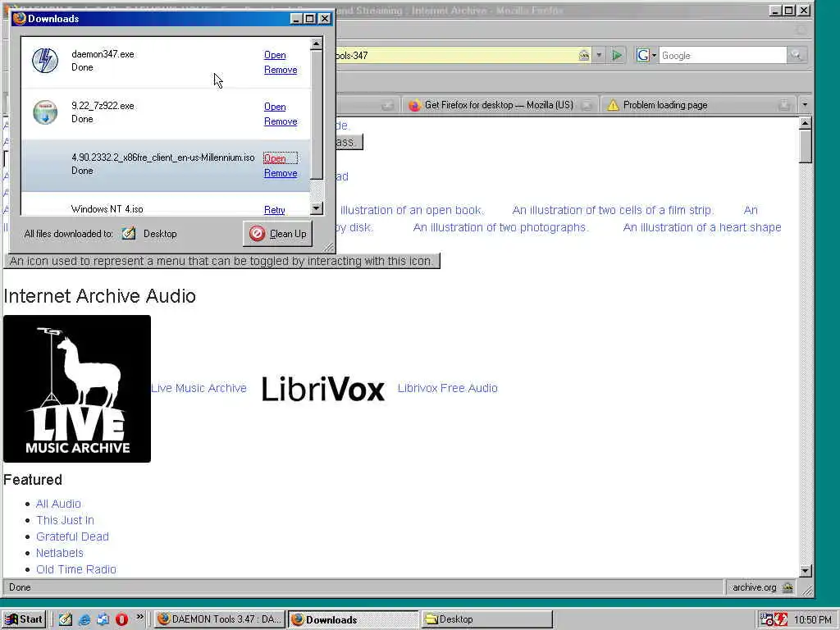The image size is (840, 630).
Task: Click the 9.22_7z922.exe installer icon
Action: 45,112
